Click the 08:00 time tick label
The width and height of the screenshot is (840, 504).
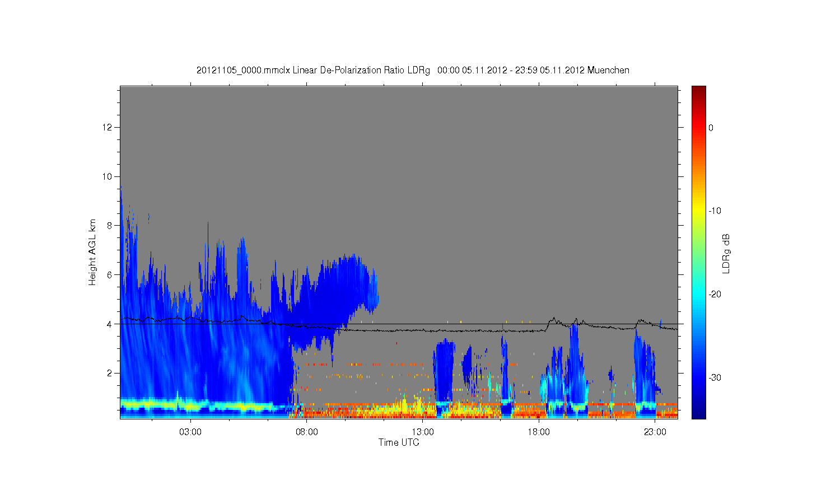(x=307, y=432)
